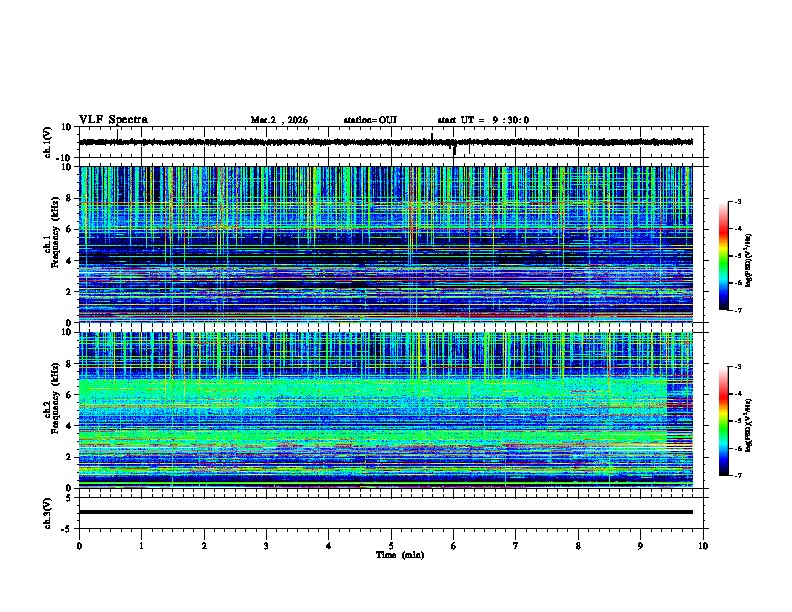
Task: Click the "9" minute time tick label
Action: coord(640,546)
